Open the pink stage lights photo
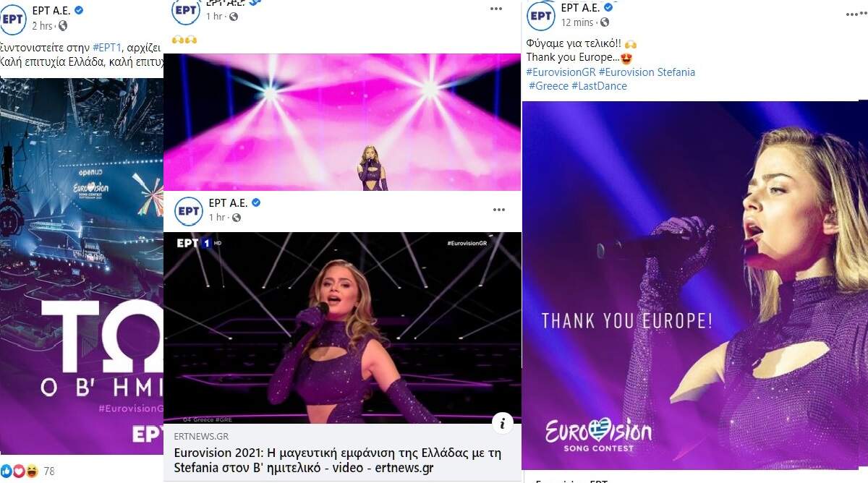 pyautogui.click(x=342, y=122)
